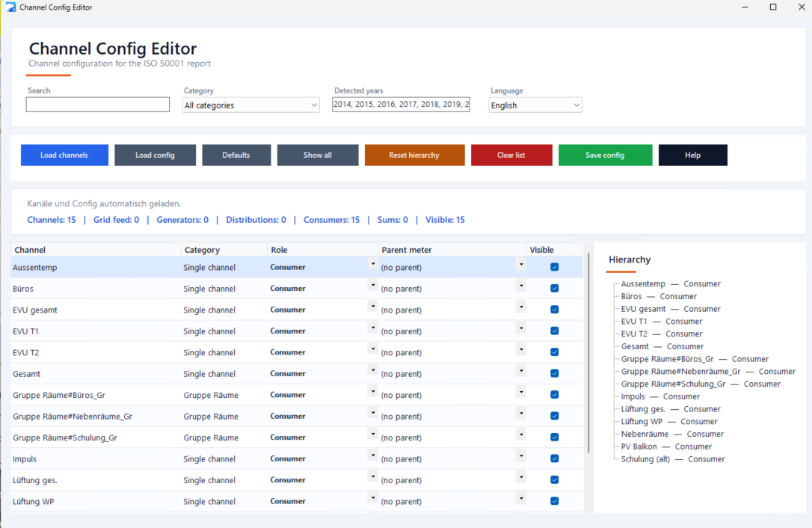Select Büros — Consumer in the Hierarchy tree

click(x=659, y=296)
